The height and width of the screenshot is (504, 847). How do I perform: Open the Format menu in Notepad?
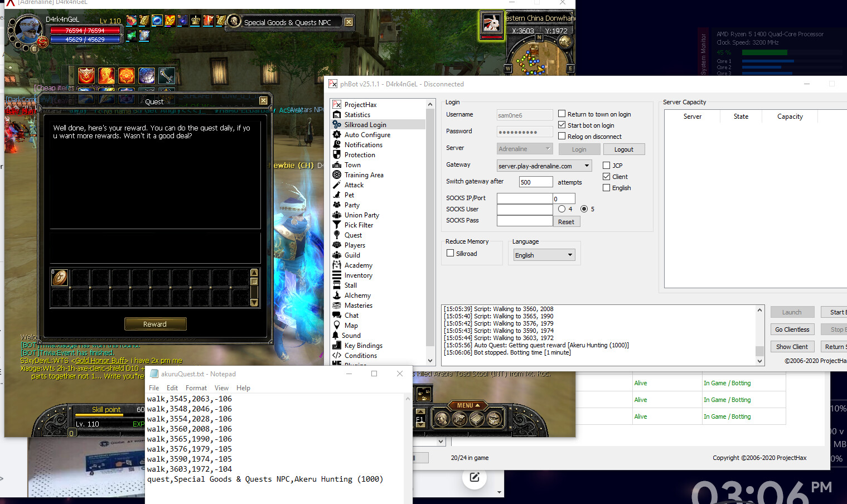196,388
